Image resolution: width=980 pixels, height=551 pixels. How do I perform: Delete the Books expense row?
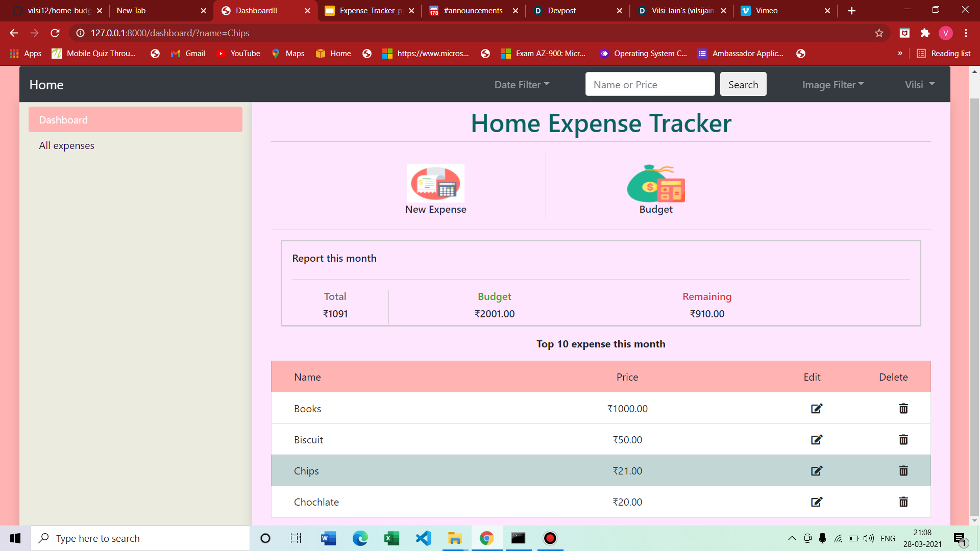903,409
